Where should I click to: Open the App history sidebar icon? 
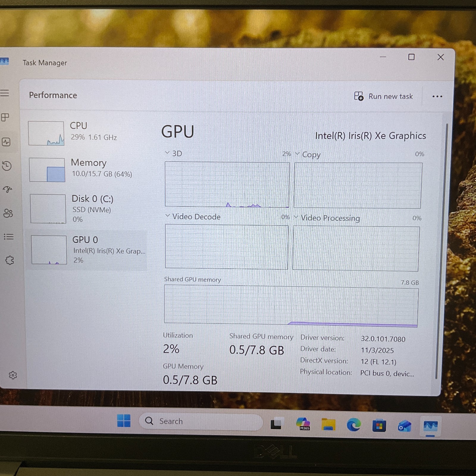(x=7, y=166)
